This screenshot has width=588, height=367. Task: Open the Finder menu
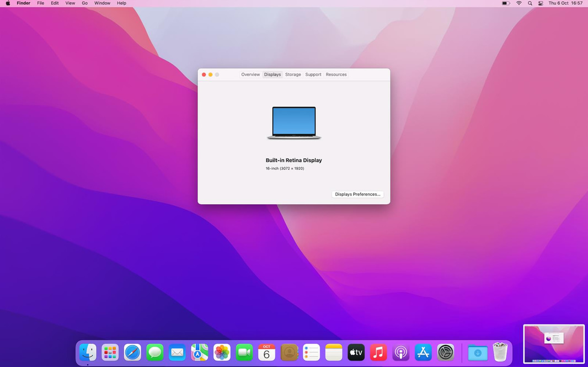click(23, 3)
